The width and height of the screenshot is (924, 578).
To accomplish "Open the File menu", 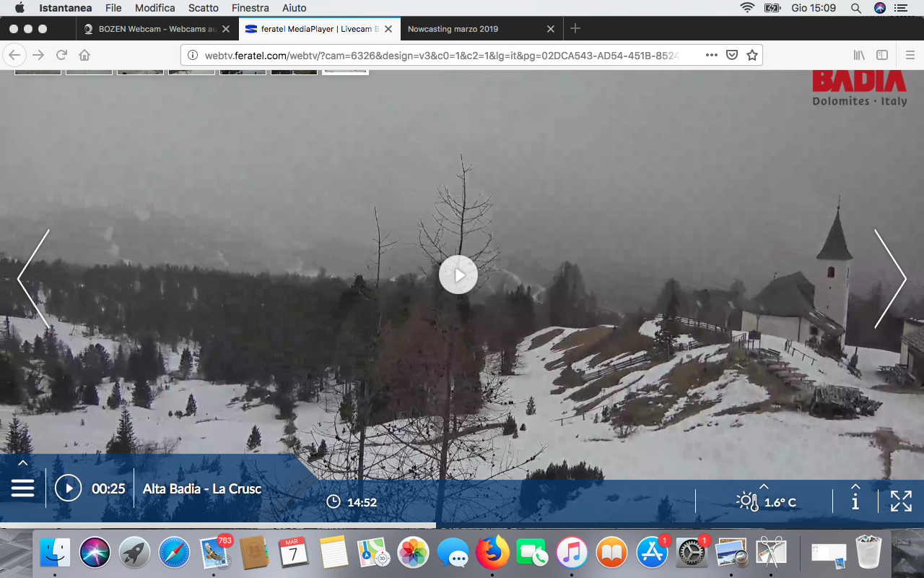I will (113, 8).
